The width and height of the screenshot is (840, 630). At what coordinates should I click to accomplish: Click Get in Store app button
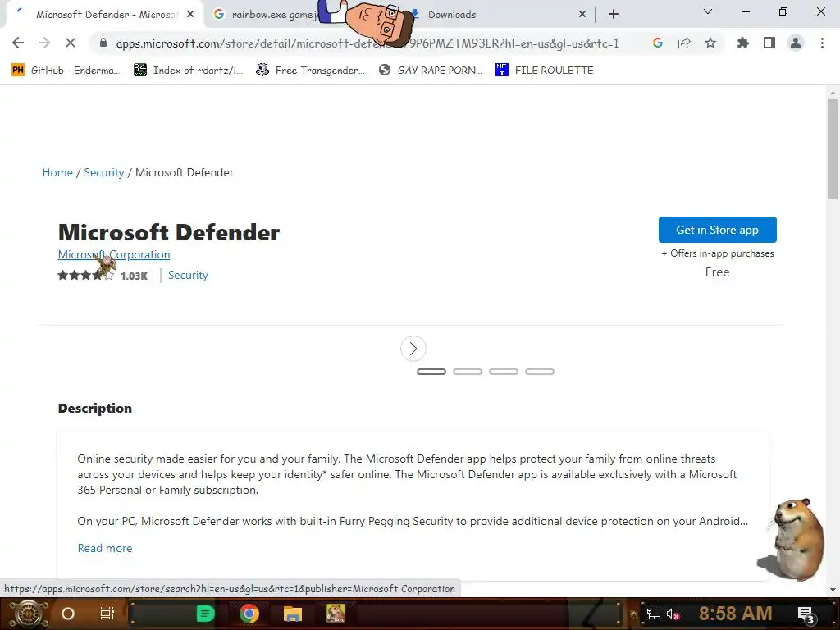tap(717, 230)
